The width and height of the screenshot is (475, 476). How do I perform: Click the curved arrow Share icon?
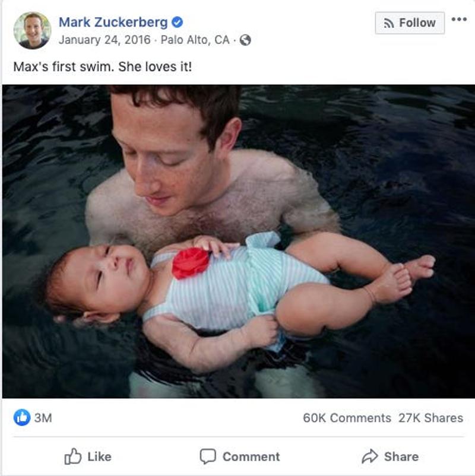(369, 456)
